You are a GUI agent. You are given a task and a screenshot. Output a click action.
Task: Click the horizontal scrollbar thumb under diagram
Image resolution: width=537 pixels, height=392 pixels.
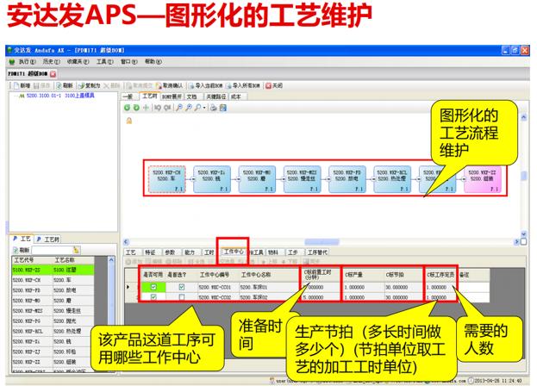click(x=322, y=242)
